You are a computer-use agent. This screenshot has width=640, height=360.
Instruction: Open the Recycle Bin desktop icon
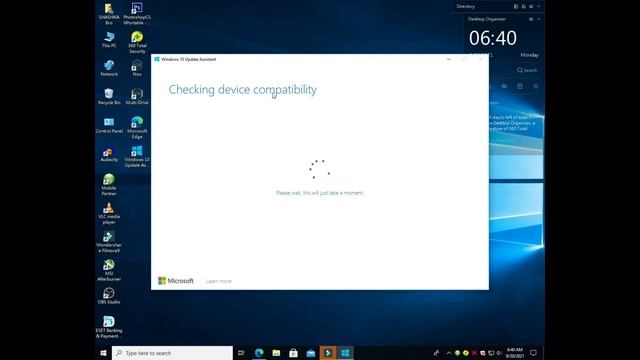(109, 97)
